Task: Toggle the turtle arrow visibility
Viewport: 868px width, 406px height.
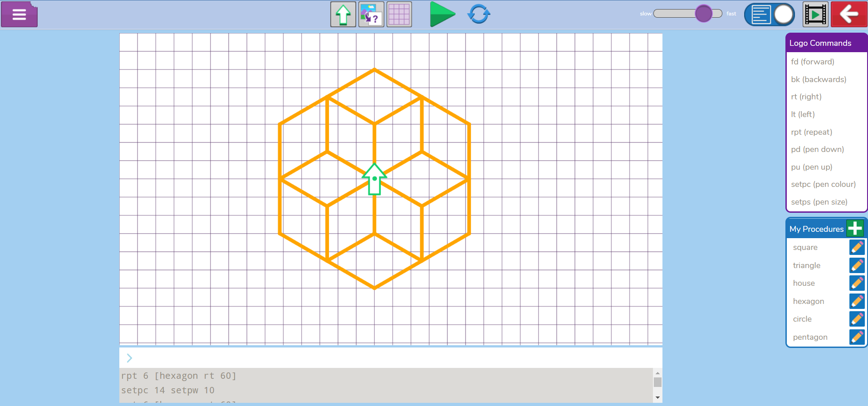Action: [343, 15]
